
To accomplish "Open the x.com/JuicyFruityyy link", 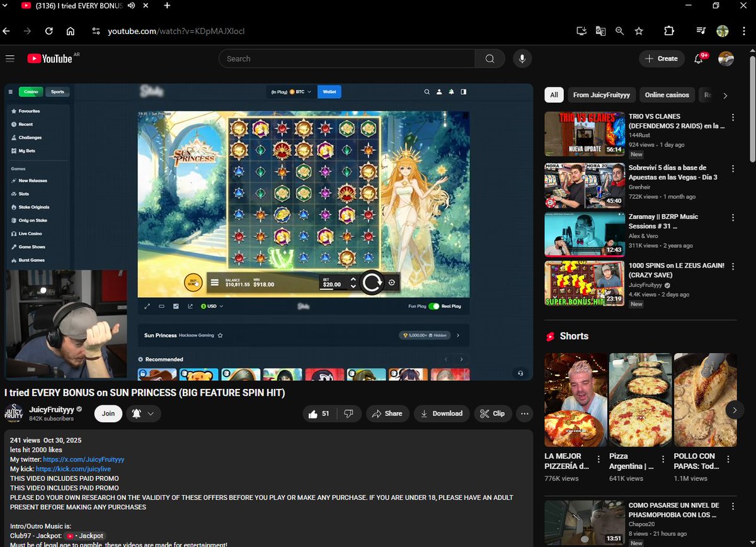I will tap(84, 460).
